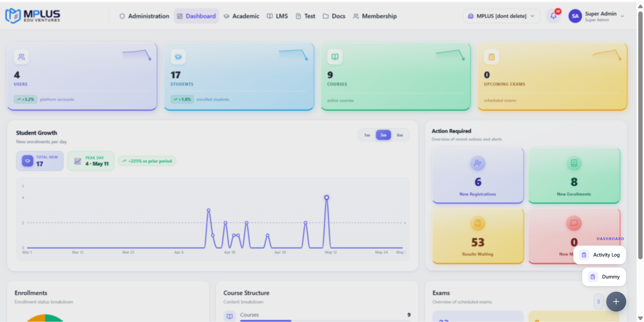Click the Students graduation cap icon

point(178,57)
